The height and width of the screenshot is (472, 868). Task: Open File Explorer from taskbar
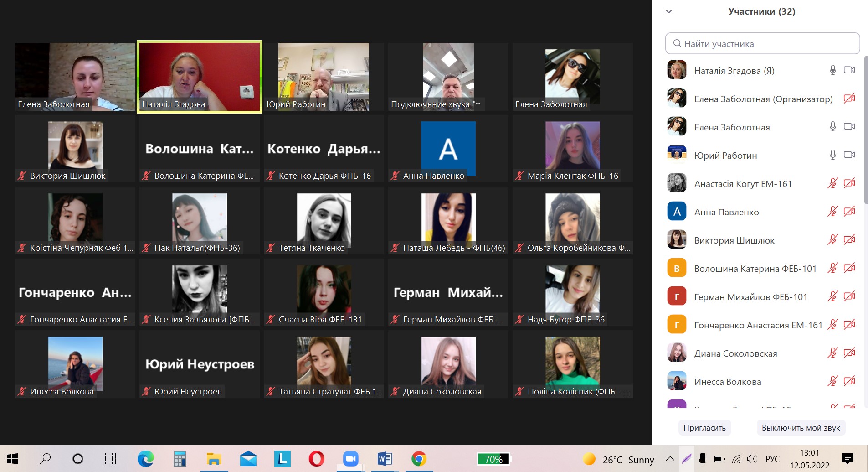point(214,459)
